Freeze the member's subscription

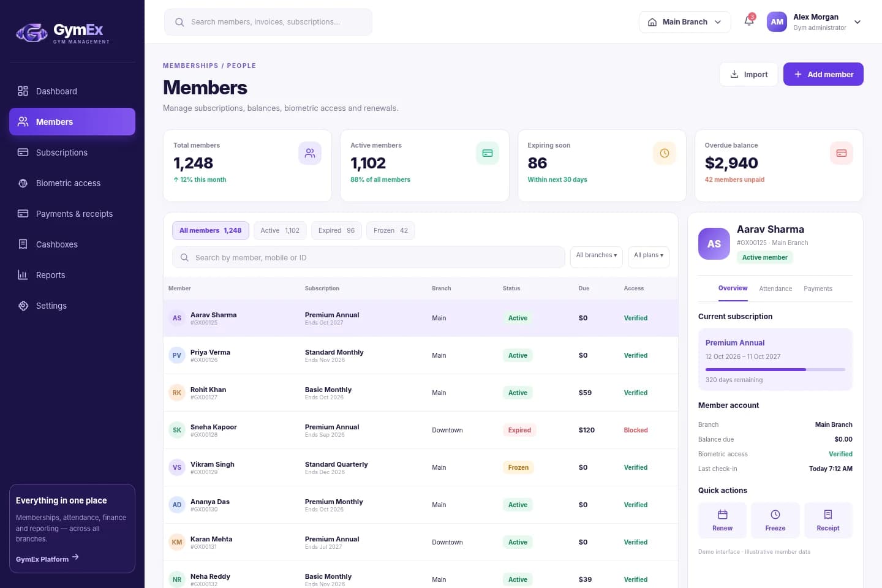click(x=775, y=521)
